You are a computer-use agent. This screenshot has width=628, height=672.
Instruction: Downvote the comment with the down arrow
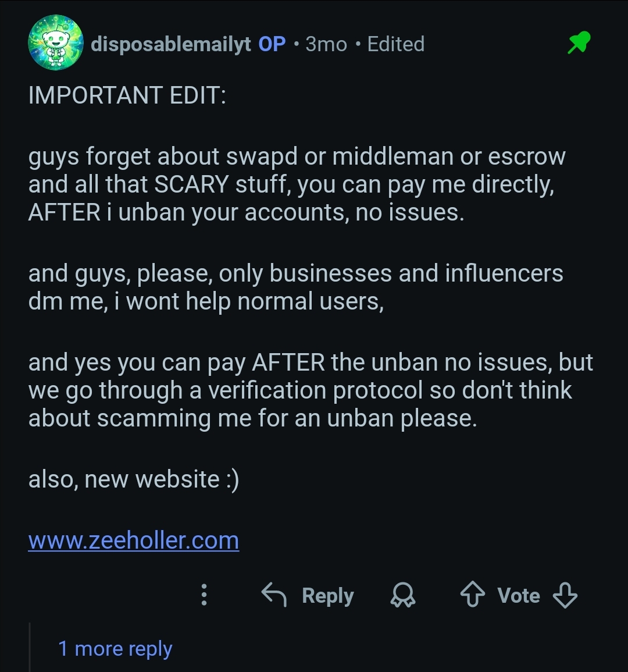tap(565, 595)
